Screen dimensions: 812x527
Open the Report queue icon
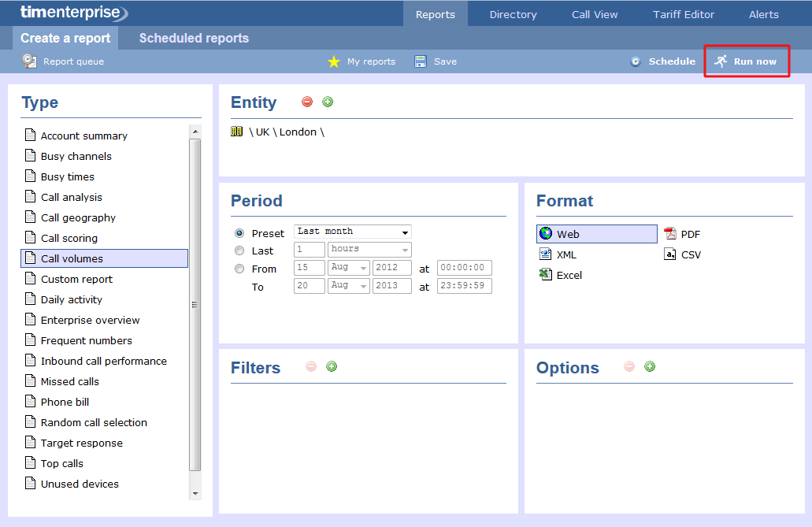coord(29,61)
